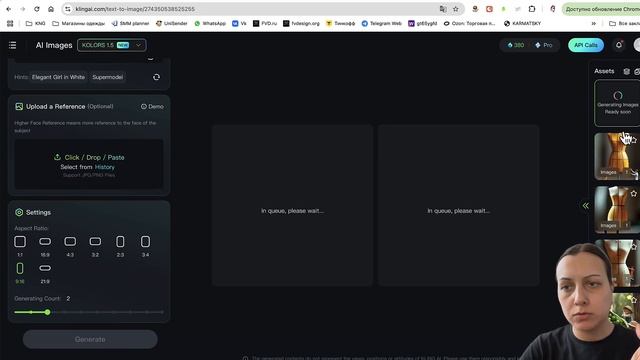This screenshot has height=360, width=640.
Task: Click the Pro membership badge
Action: point(544,45)
